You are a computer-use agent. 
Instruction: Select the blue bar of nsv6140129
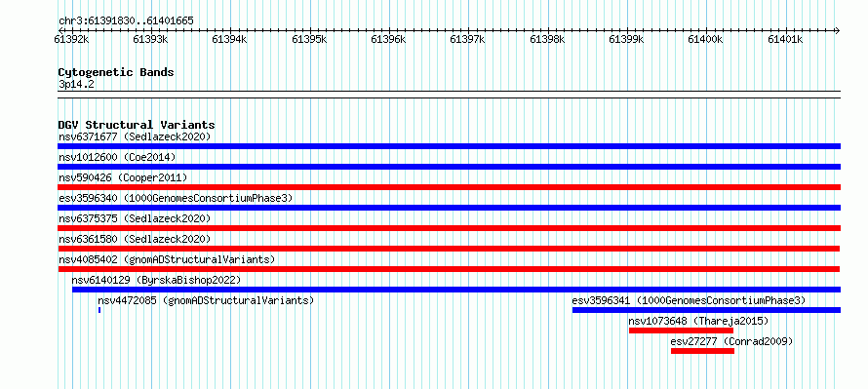tap(456, 290)
